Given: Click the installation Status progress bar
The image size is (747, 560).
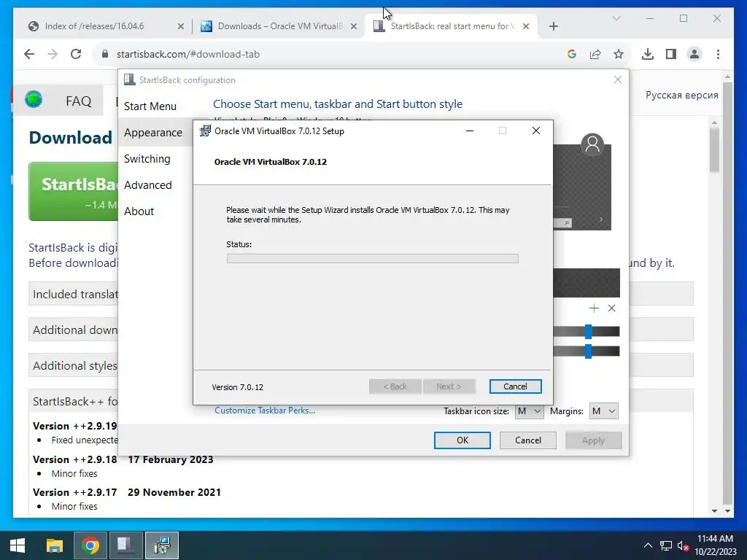Looking at the screenshot, I should pos(373,259).
